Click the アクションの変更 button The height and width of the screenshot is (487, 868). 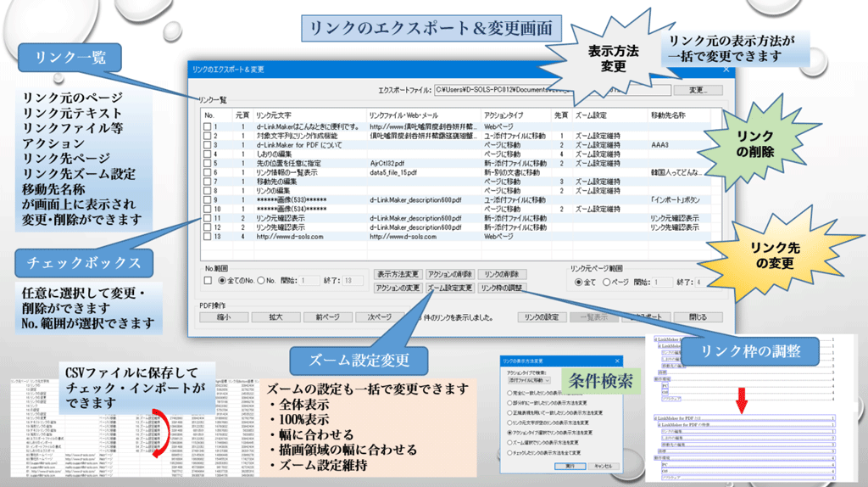(x=398, y=288)
